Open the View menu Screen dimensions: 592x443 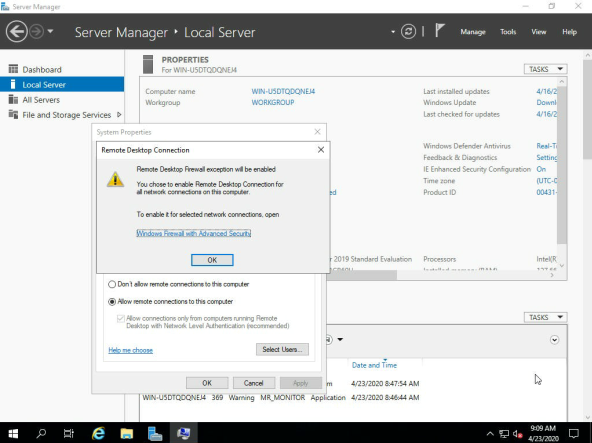539,32
